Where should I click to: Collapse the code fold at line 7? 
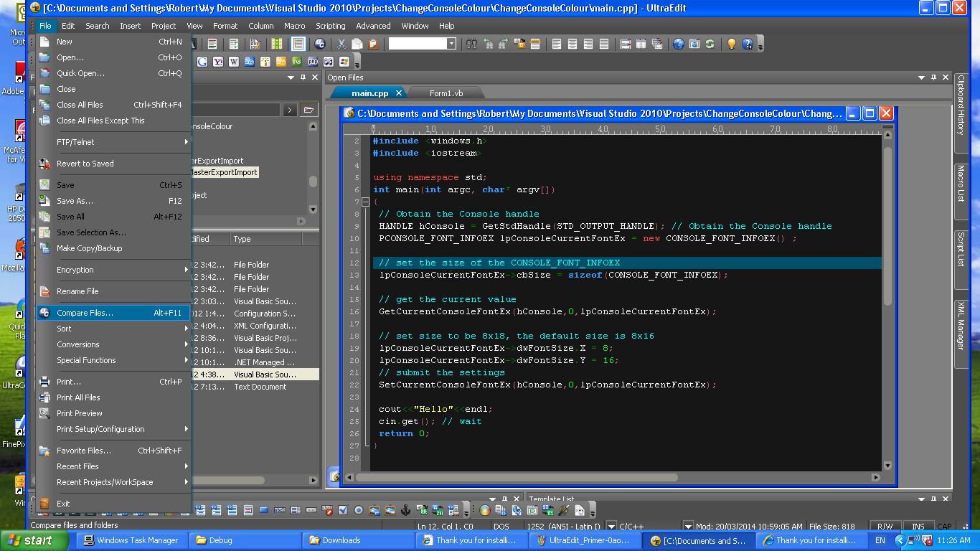(x=365, y=202)
